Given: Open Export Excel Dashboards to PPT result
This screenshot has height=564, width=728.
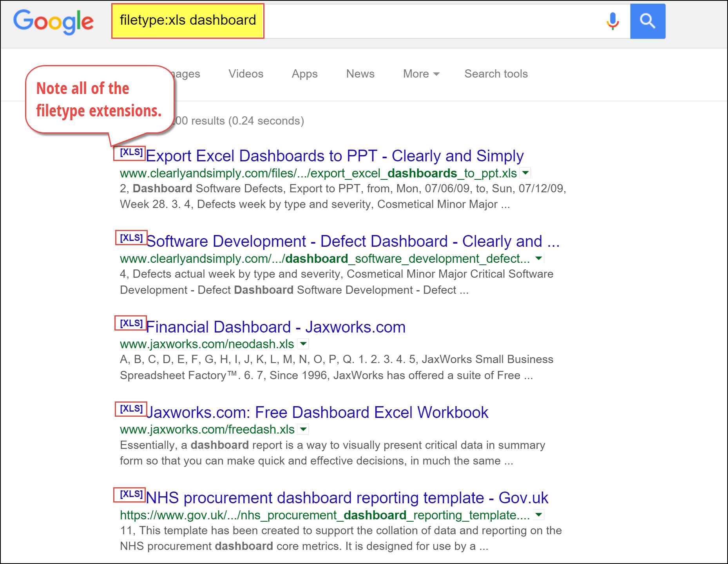Looking at the screenshot, I should (x=335, y=156).
